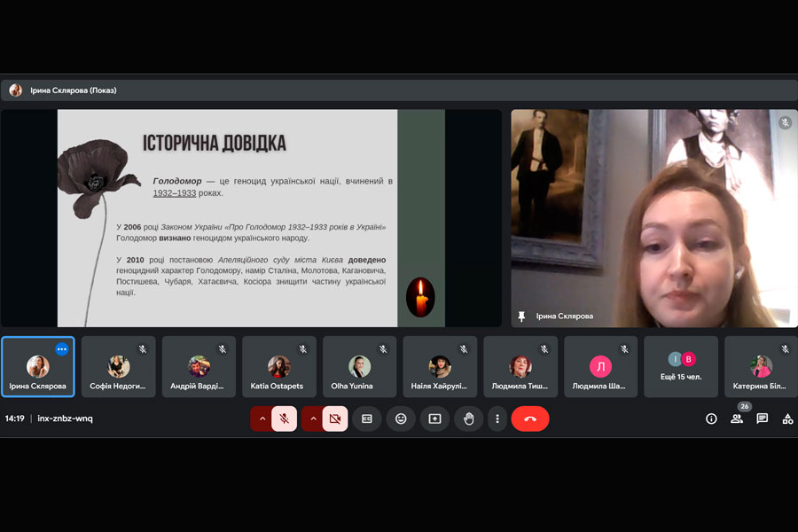
Task: Start presenting screen button
Action: click(x=434, y=419)
